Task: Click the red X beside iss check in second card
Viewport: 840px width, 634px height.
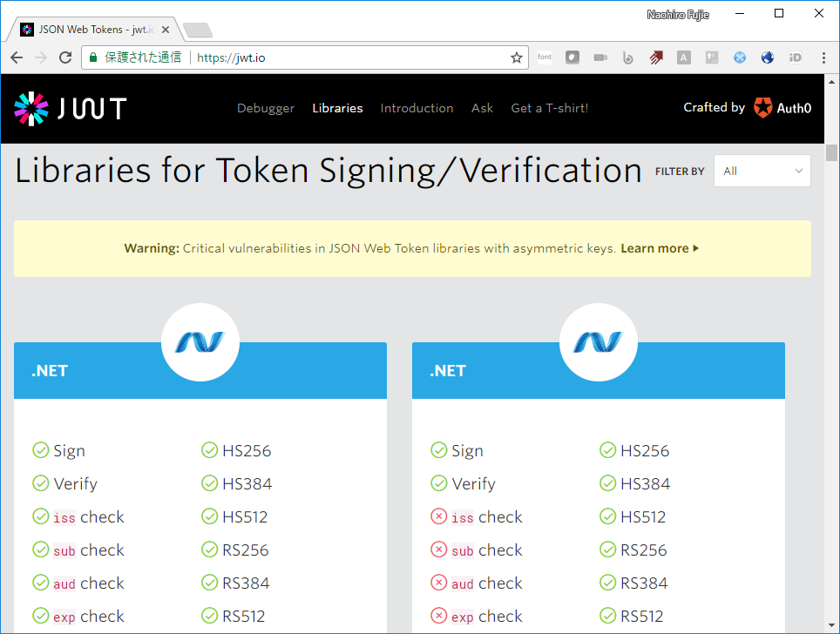Action: click(438, 517)
